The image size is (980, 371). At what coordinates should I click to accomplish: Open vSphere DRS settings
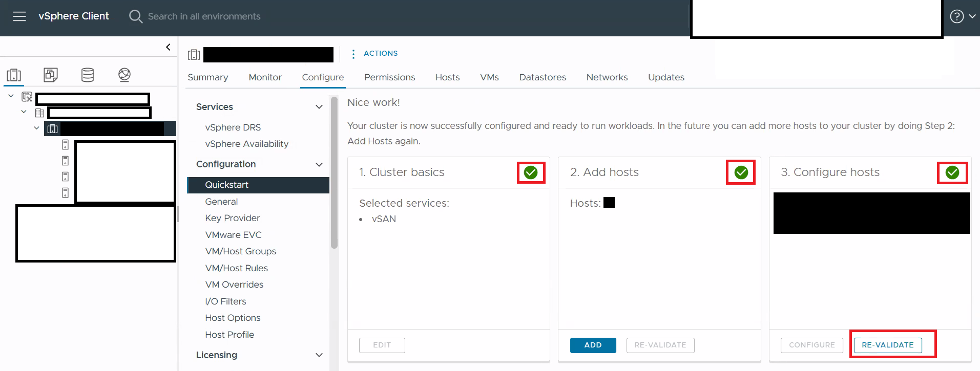(x=233, y=127)
